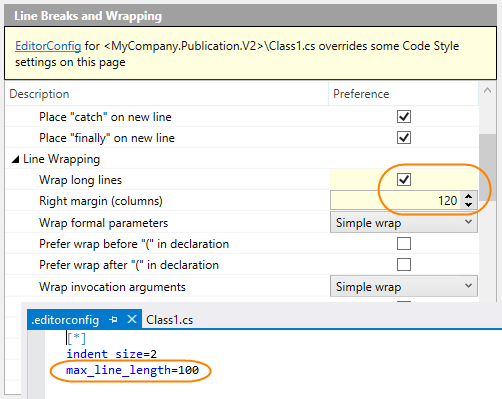Enable Prefer wrap after "(" in declaration

pos(404,265)
